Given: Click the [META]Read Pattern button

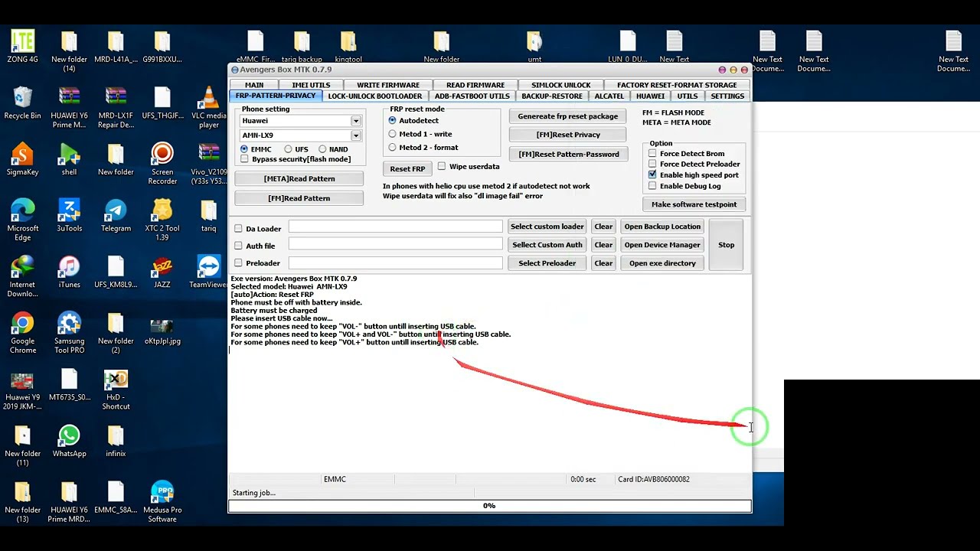Looking at the screenshot, I should tap(299, 178).
